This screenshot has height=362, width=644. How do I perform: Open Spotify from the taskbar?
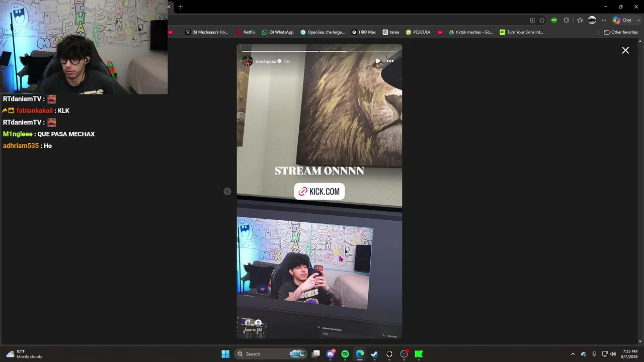point(345,354)
